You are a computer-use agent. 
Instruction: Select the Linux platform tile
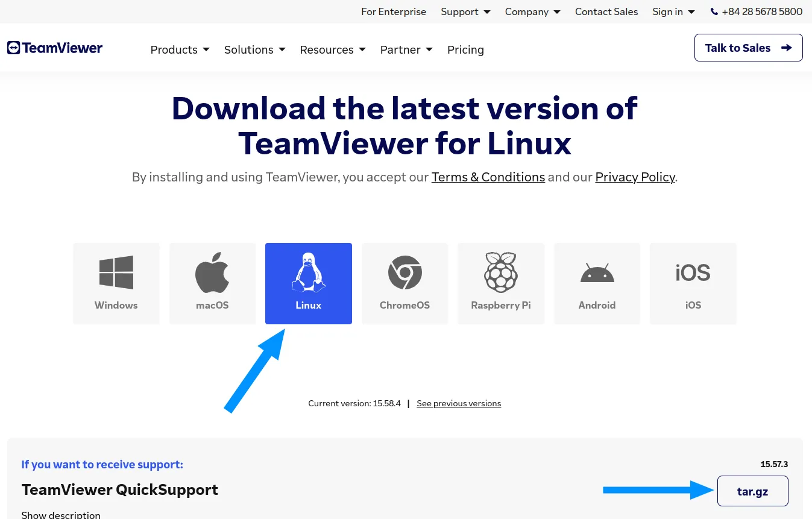point(309,283)
